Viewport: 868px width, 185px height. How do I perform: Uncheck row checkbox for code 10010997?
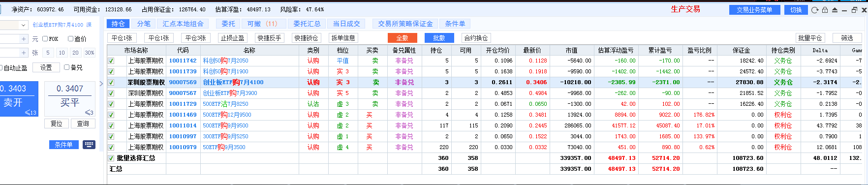click(111, 137)
